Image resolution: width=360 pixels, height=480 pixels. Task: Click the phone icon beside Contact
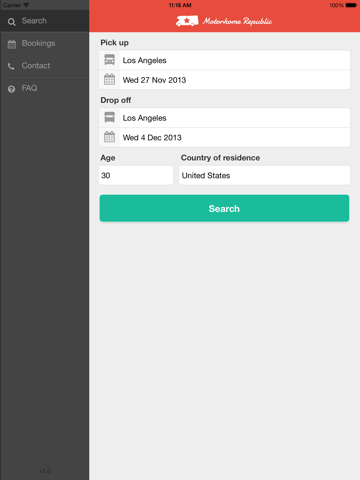tap(11, 66)
